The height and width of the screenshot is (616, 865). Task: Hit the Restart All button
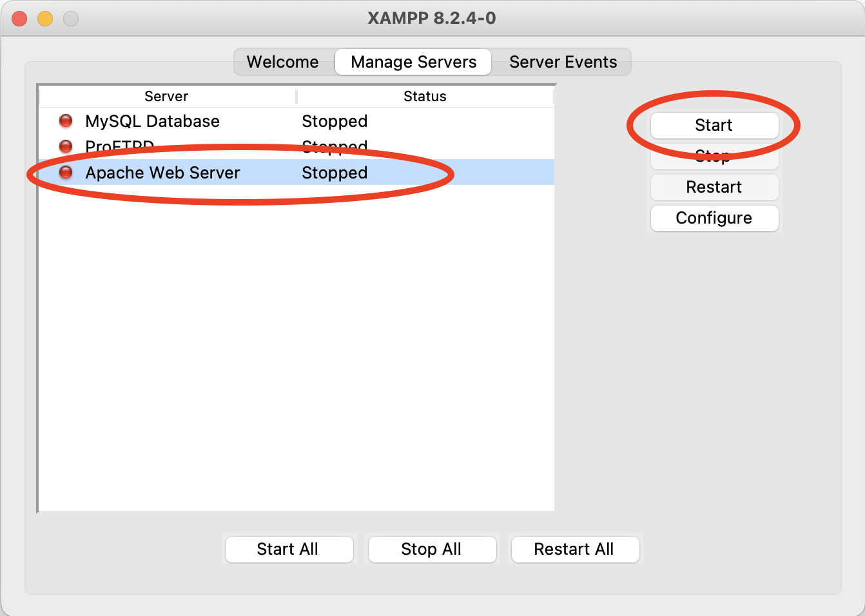coord(574,549)
